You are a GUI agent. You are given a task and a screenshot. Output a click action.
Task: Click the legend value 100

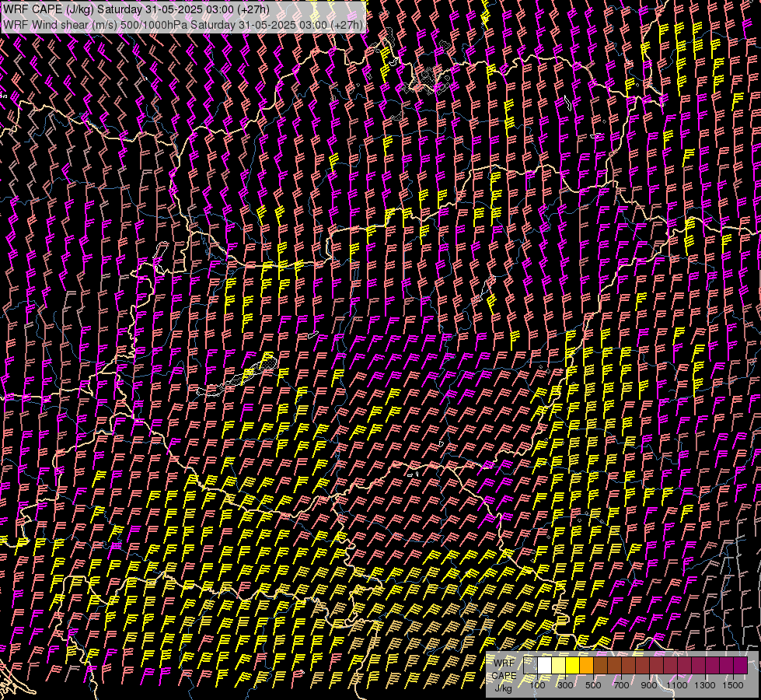point(537,685)
